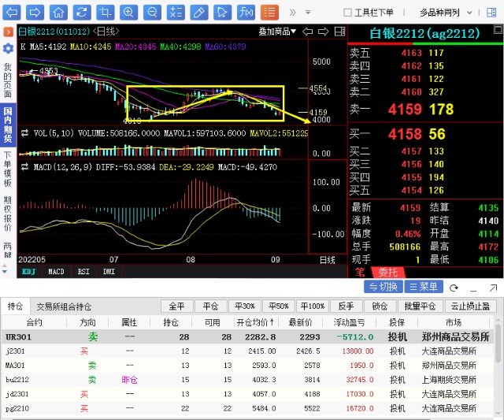Pop out the positions panel arrow
Screen dimensions: 504x420
[x=493, y=288]
